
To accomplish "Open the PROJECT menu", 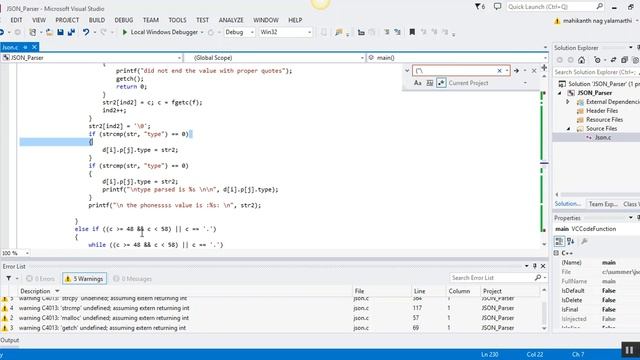I will click(67, 20).
